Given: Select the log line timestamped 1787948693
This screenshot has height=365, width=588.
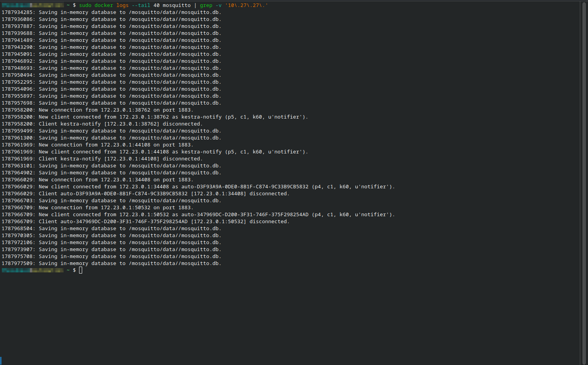Looking at the screenshot, I should point(112,68).
